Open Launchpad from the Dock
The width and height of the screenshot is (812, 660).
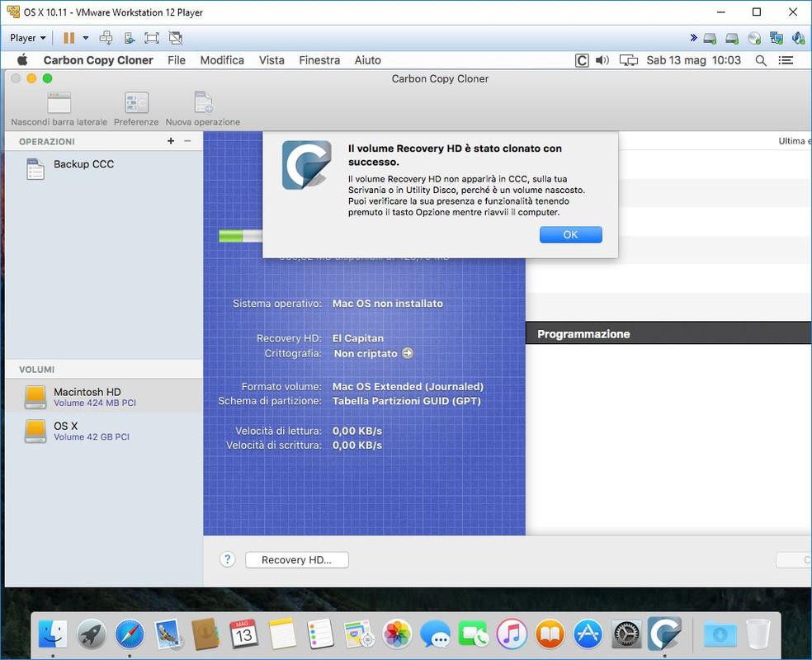coord(91,634)
